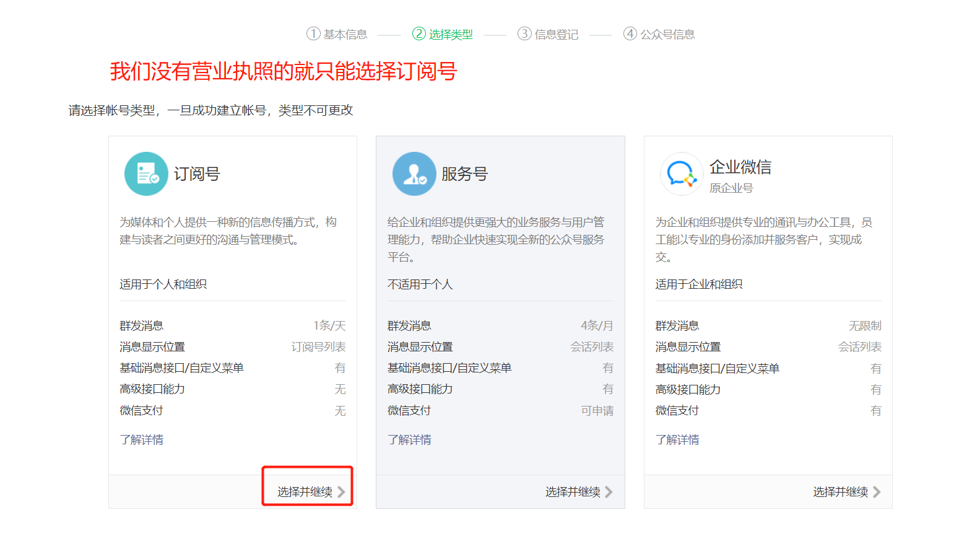Click step 2 选择类型 in progress bar

[443, 34]
